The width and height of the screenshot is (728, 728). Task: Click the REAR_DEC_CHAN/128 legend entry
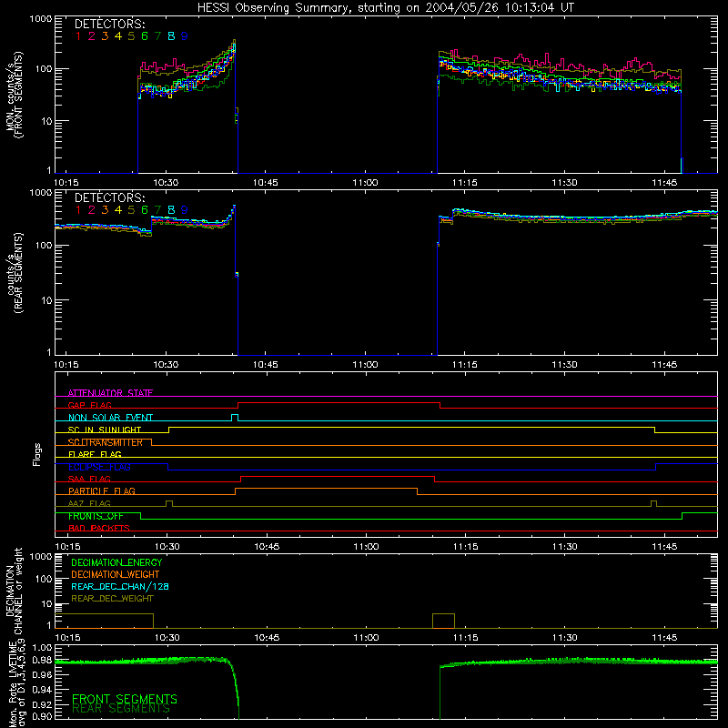click(x=120, y=586)
